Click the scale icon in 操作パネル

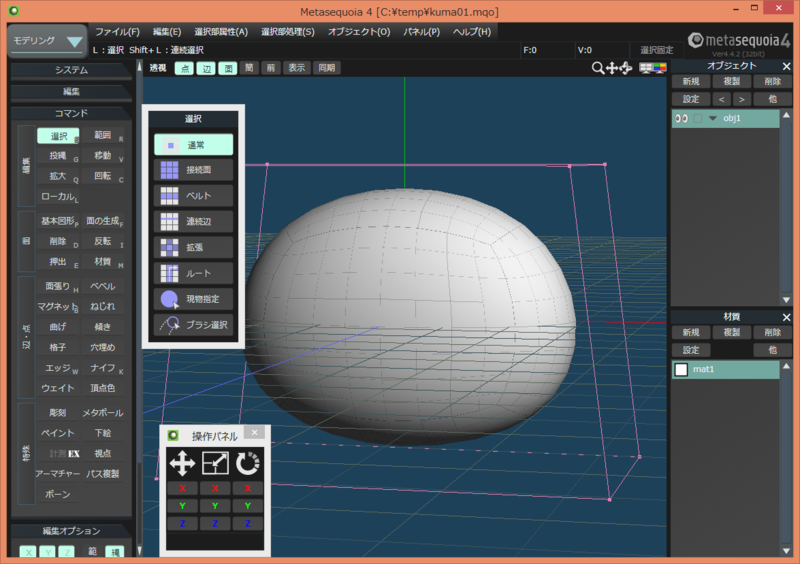click(x=215, y=463)
